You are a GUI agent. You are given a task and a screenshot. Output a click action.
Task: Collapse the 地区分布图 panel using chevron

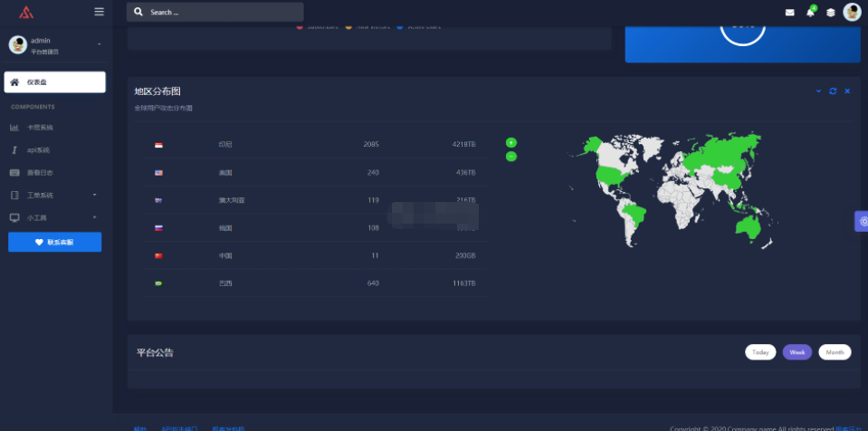click(818, 91)
